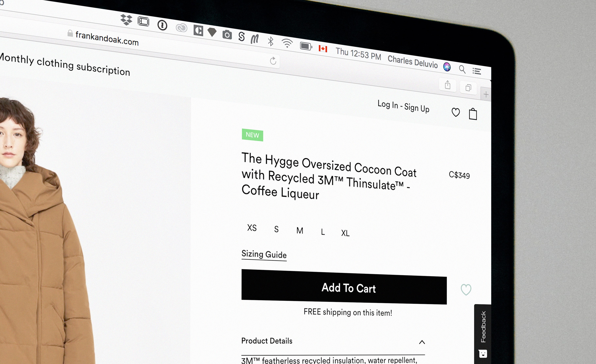Click the screen sidebar icon beside Dropbox
Image resolution: width=596 pixels, height=364 pixels.
(143, 22)
